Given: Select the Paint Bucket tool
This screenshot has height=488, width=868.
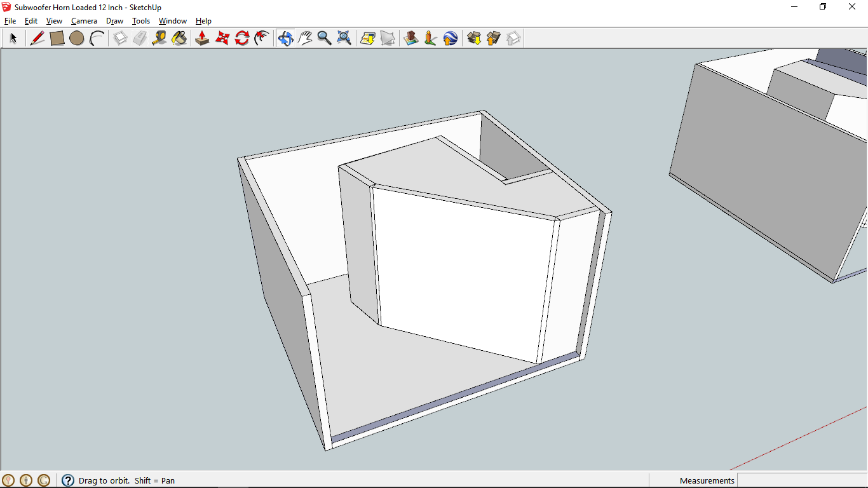Looking at the screenshot, I should (x=179, y=38).
